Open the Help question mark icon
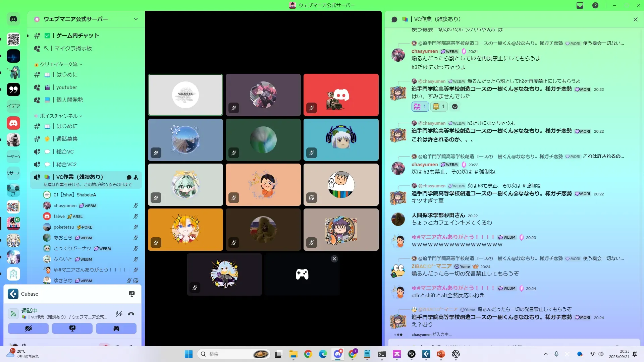 [x=595, y=5]
